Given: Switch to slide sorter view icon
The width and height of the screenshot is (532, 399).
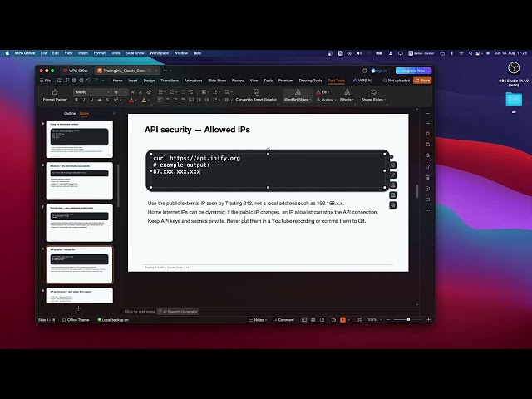Looking at the screenshot, I should pos(313,319).
